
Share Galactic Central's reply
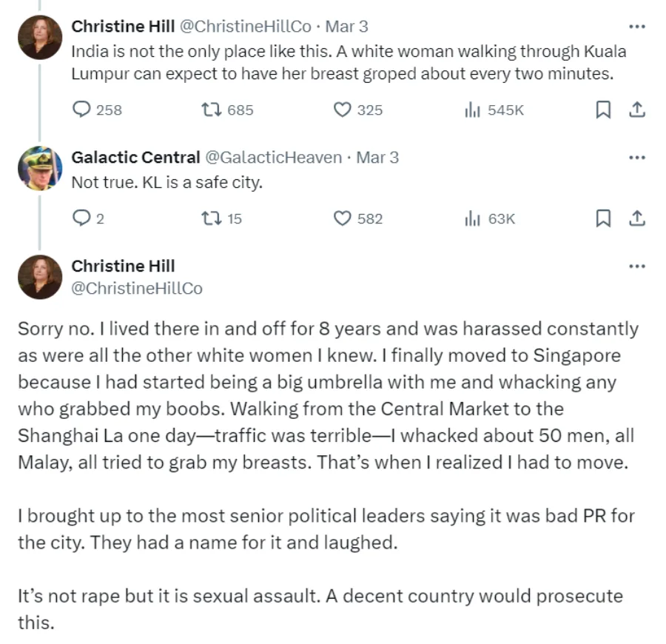point(635,218)
